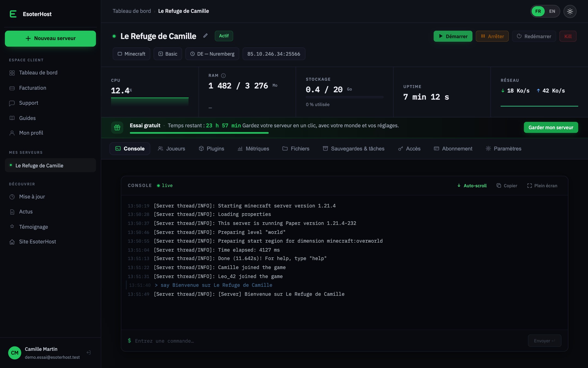The image size is (588, 368).
Task: Open console in Plein écran
Action: point(542,186)
